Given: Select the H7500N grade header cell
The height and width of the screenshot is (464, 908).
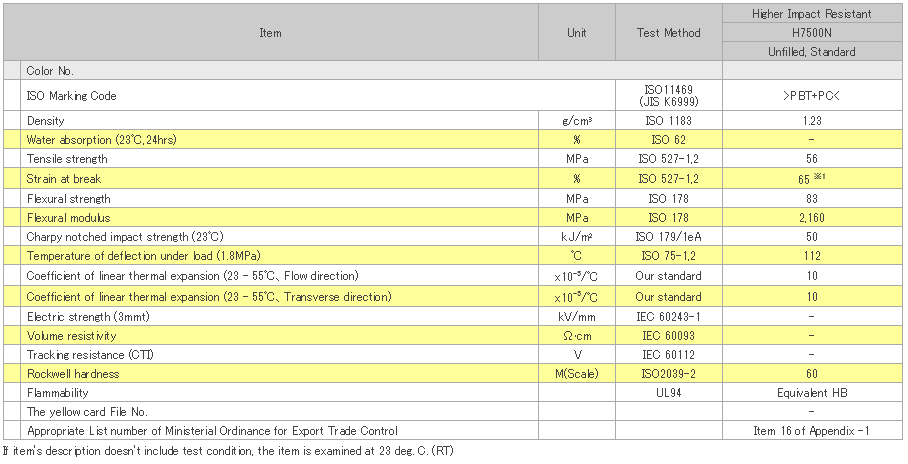Looking at the screenshot, I should point(811,33).
